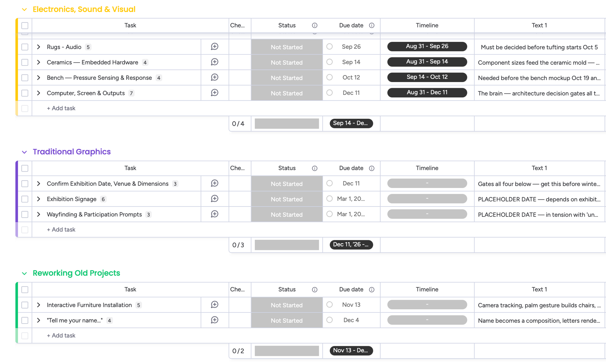
Task: Collapse the Traditional Graphics group
Action: pyautogui.click(x=24, y=152)
